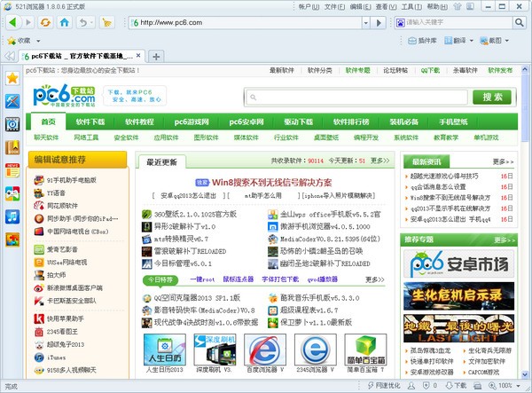This screenshot has height=393, width=532.
Task: Select the pc6下载站 browser tab
Action: (82, 56)
